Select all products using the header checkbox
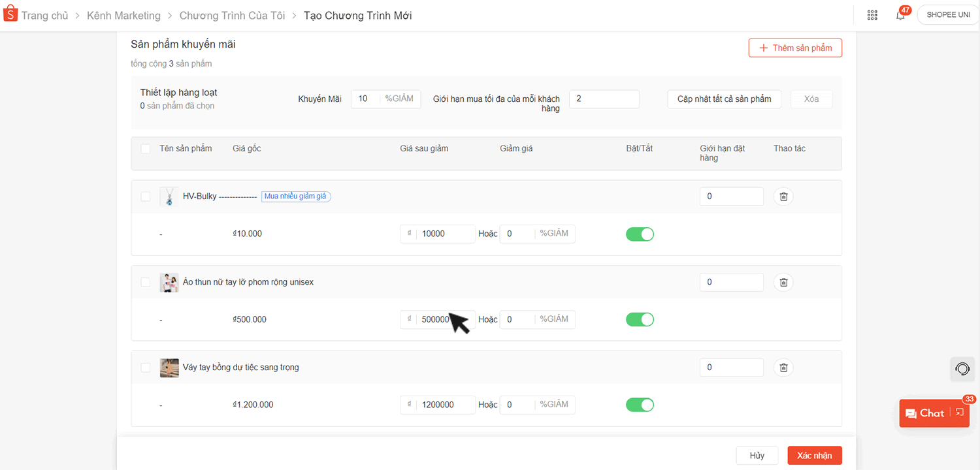Screen dimensions: 980x470 pos(146,149)
